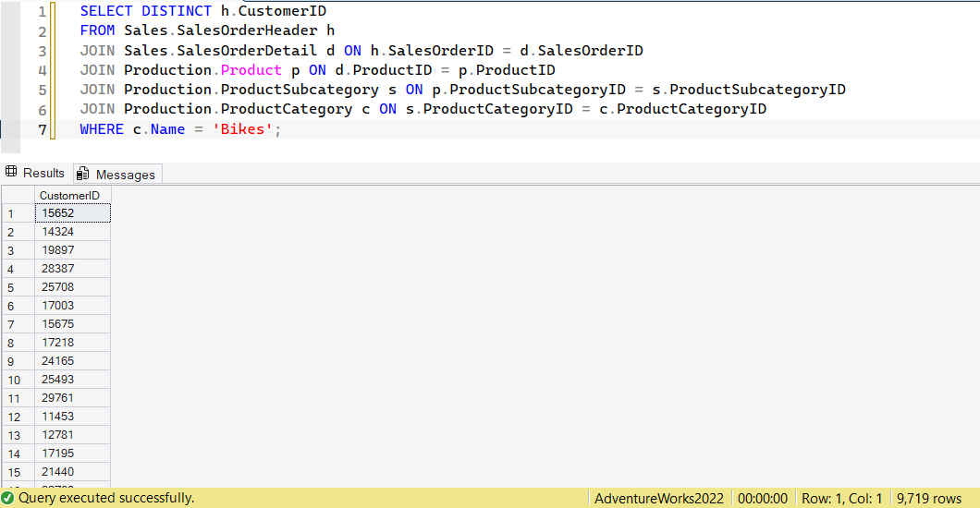Select cell with CustomerID 24165
Image resolution: width=980 pixels, height=508 pixels.
[x=72, y=361]
